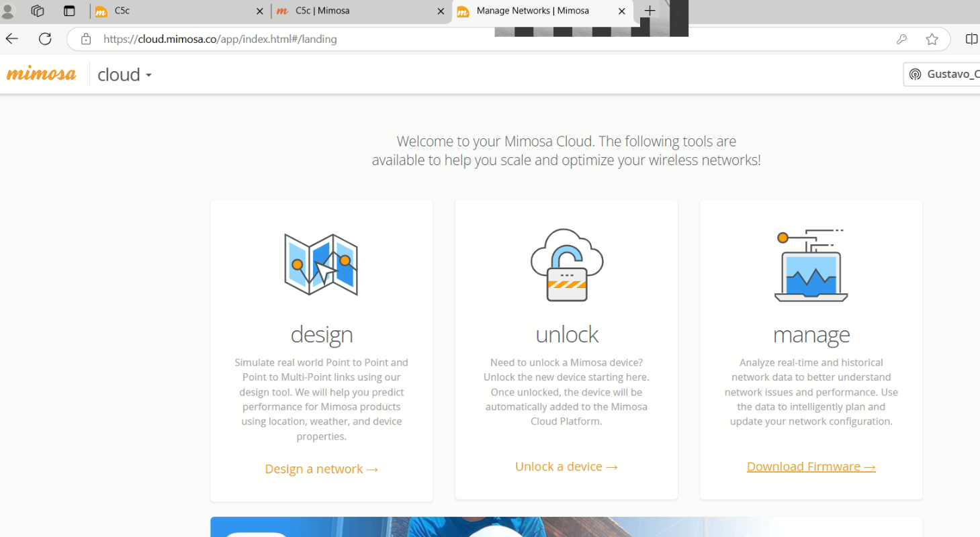The height and width of the screenshot is (537, 980).
Task: Click the Unlock a device link
Action: pyautogui.click(x=566, y=466)
